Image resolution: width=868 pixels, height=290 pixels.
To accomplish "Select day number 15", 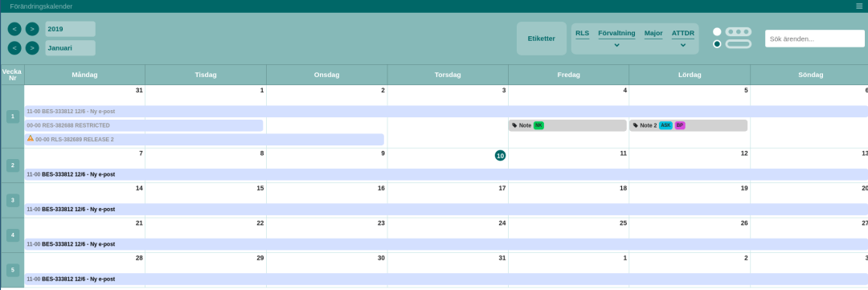I will 260,188.
